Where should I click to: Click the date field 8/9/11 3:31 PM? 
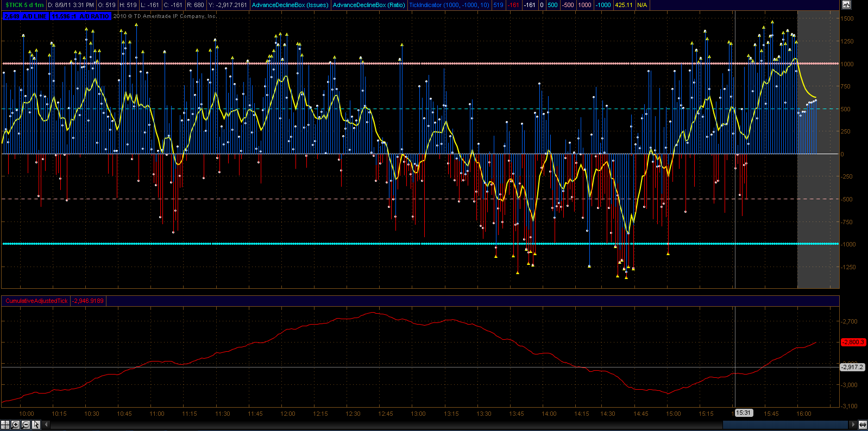point(71,5)
